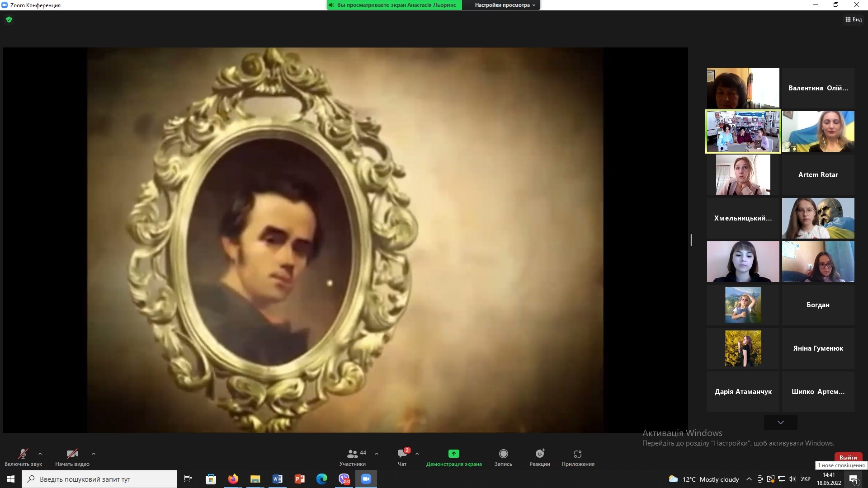Open the Apps (Приложения) icon
Image resolution: width=868 pixels, height=488 pixels.
[x=577, y=454]
